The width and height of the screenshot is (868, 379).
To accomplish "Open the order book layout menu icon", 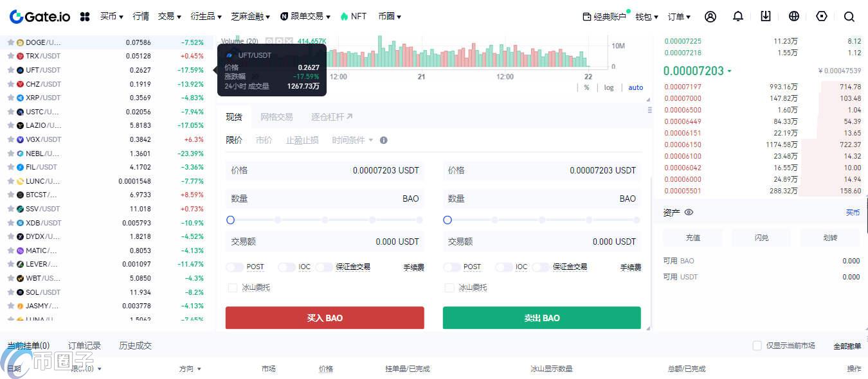I will click(x=651, y=110).
